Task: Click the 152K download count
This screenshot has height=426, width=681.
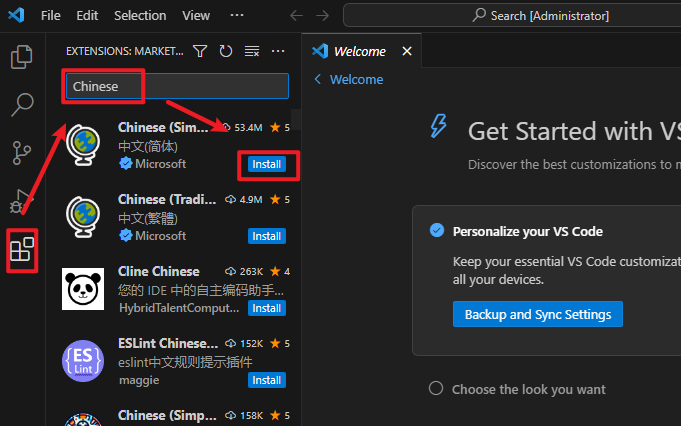Action: point(251,344)
